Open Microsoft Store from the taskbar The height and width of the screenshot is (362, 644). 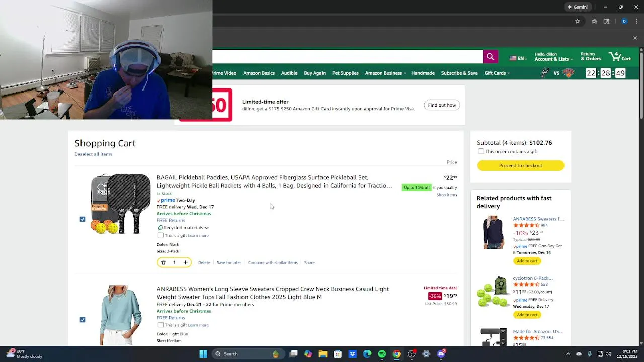pos(338,354)
